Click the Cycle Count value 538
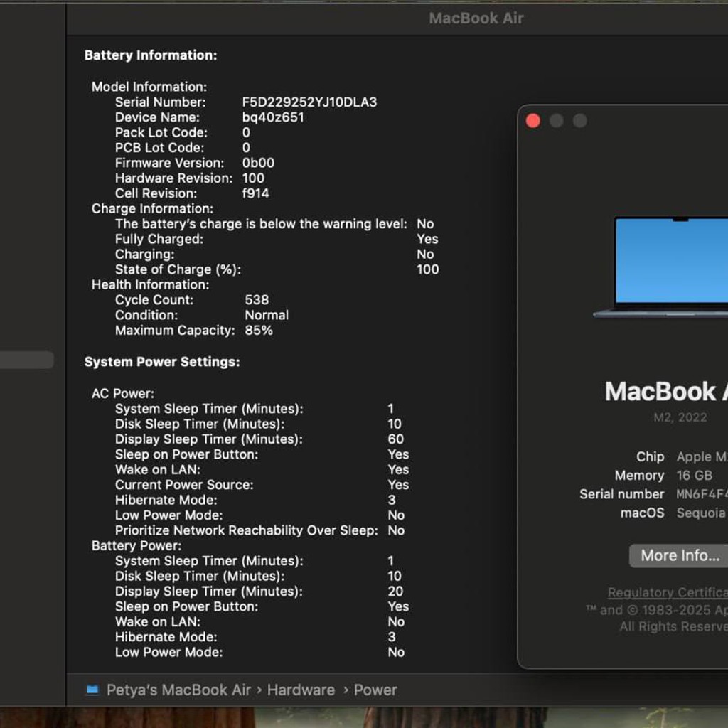This screenshot has width=728, height=728. [x=257, y=300]
